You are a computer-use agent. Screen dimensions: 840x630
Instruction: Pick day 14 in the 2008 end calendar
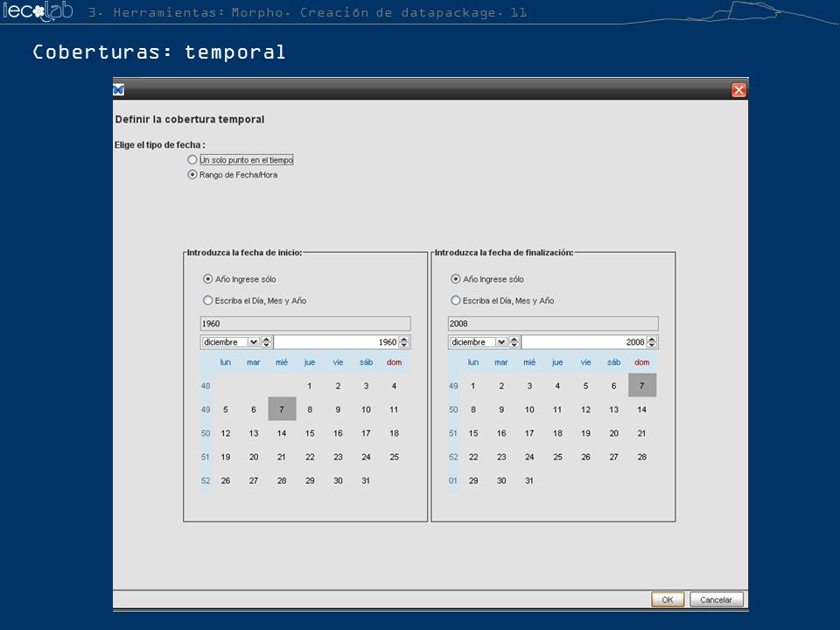click(x=641, y=409)
